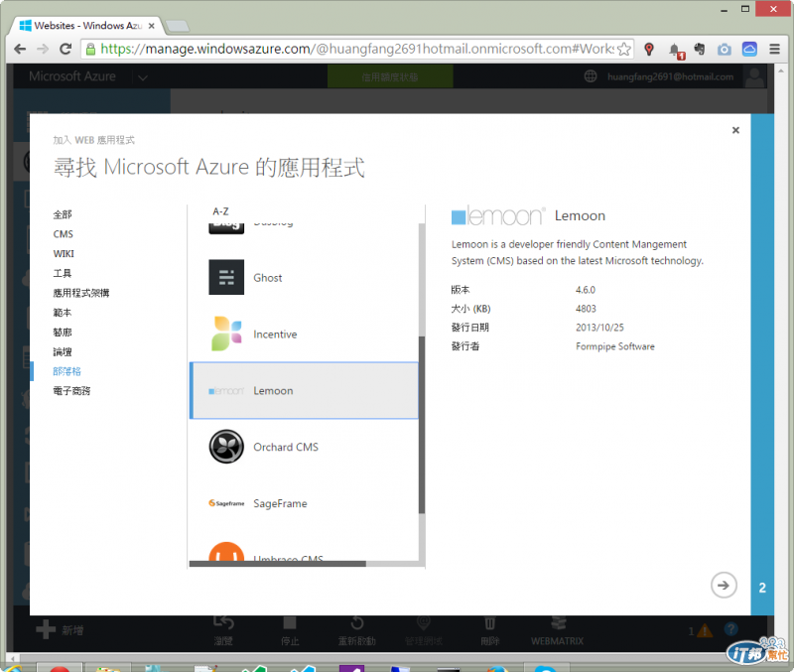The width and height of the screenshot is (794, 672).
Task: Click the SageFrame name text
Action: click(281, 504)
